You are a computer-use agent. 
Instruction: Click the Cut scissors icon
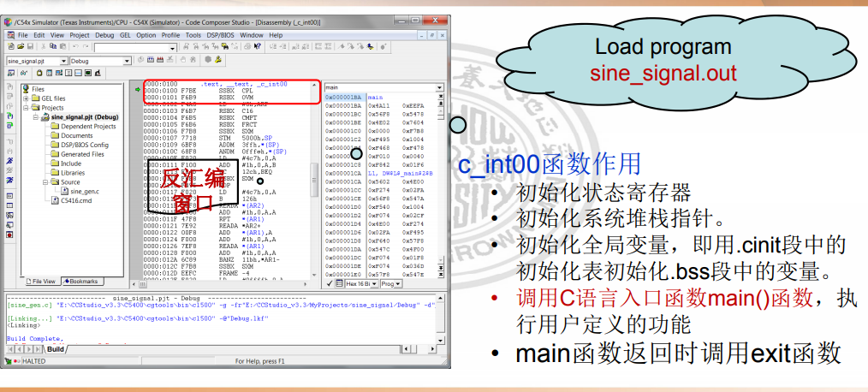click(x=43, y=46)
